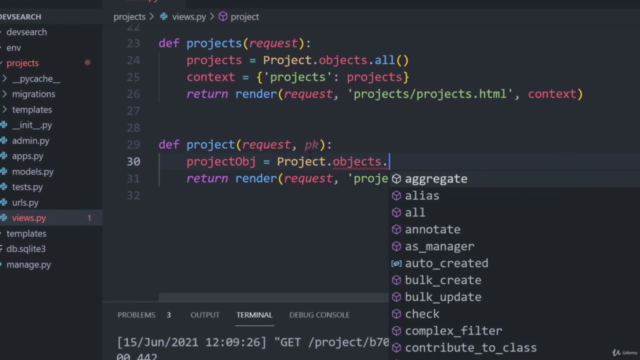Click the method icon beside alias
The height and width of the screenshot is (360, 640).
coord(396,196)
